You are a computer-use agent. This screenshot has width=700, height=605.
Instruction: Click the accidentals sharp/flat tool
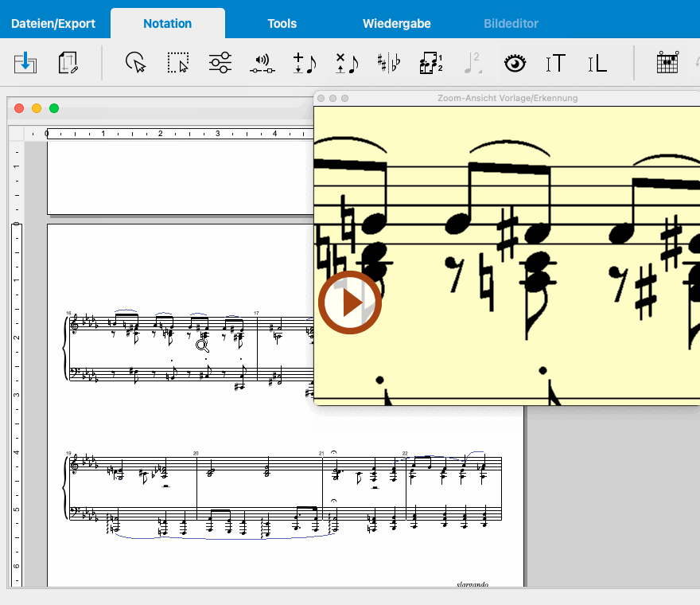(x=389, y=63)
